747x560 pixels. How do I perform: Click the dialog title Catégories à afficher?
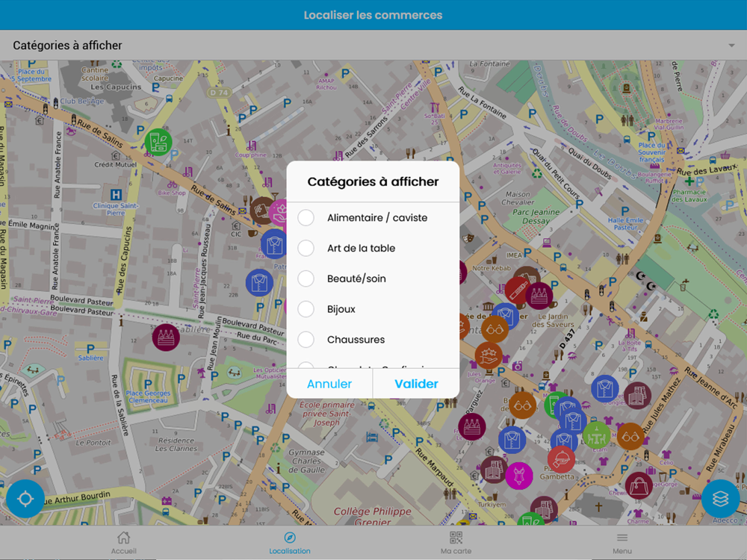click(373, 181)
